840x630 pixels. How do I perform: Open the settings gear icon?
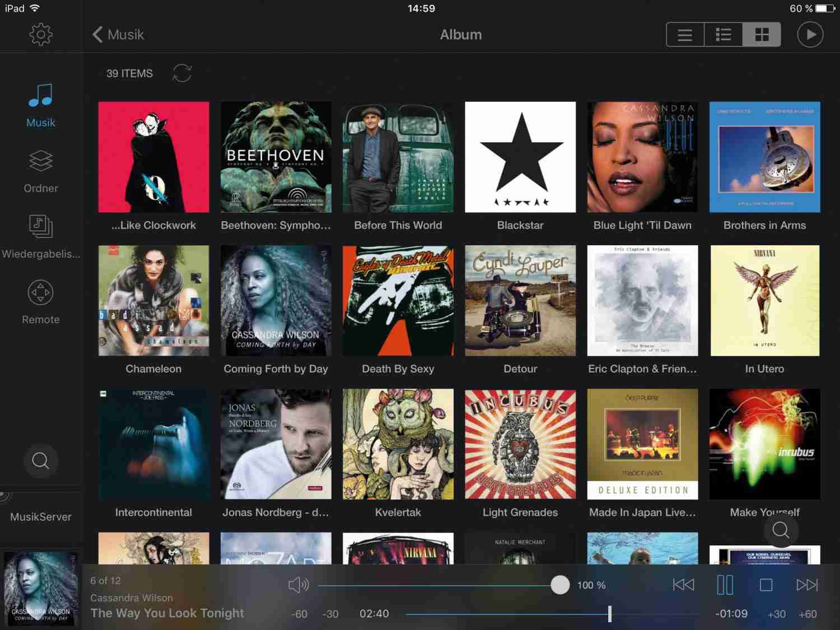pyautogui.click(x=41, y=35)
